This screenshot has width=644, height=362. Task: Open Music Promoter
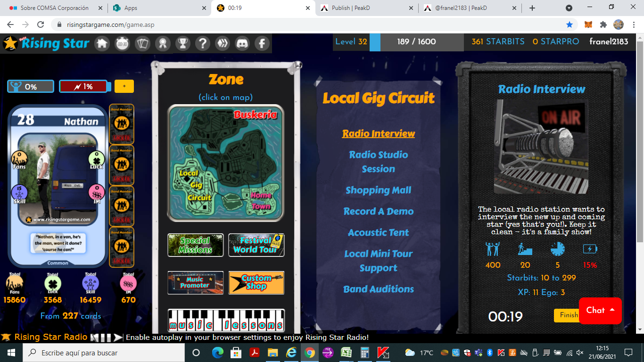196,283
